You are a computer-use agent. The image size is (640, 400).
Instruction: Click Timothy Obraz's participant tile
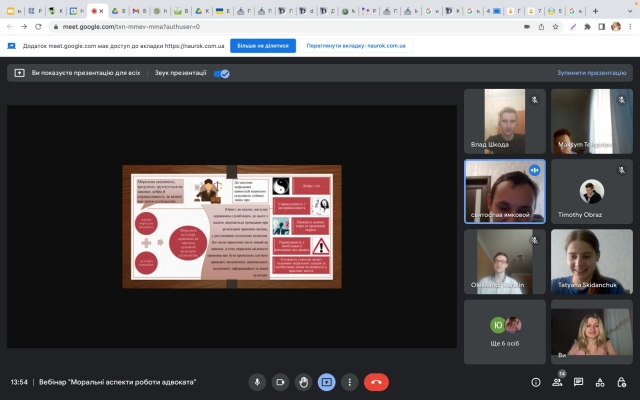pyautogui.click(x=591, y=191)
